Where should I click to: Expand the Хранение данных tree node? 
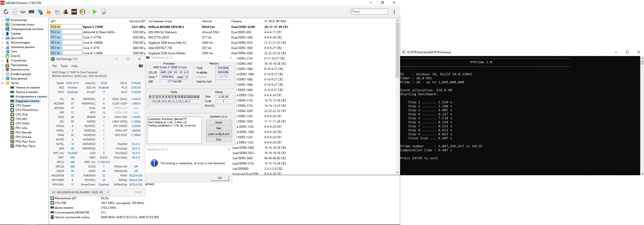click(3, 47)
